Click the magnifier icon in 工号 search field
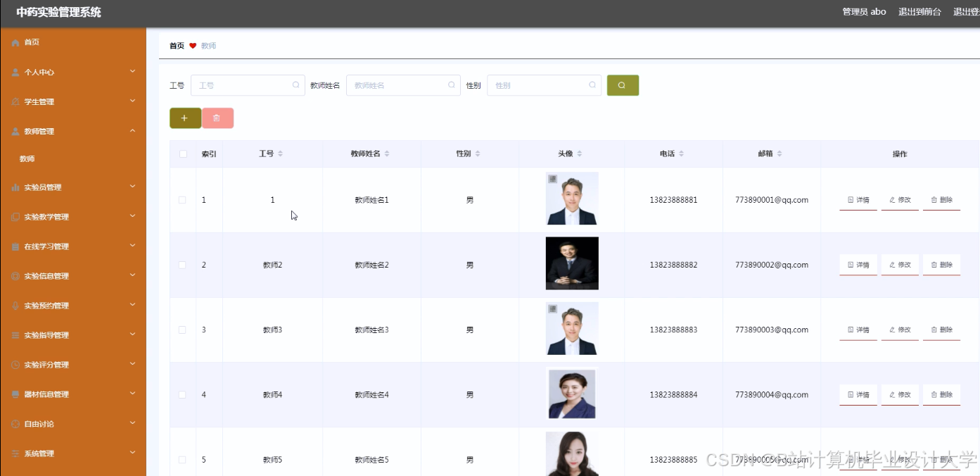This screenshot has width=980, height=476. pos(296,85)
